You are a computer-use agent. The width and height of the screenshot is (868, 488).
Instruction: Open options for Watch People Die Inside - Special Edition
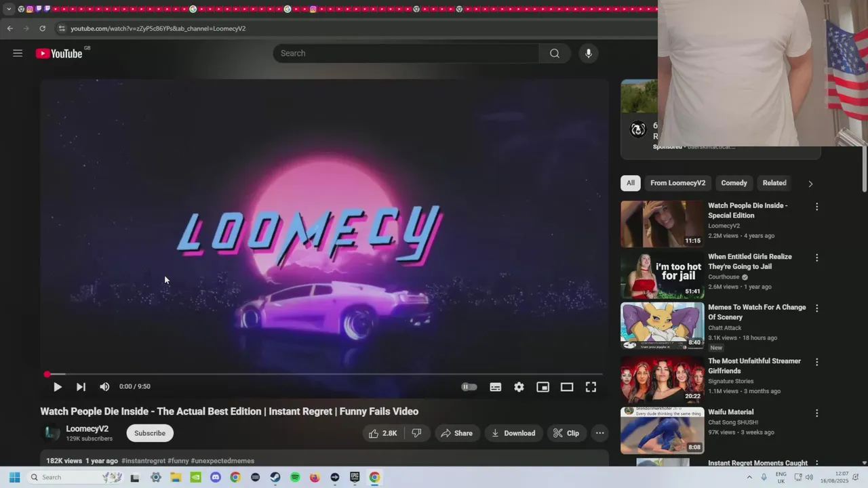pyautogui.click(x=816, y=206)
